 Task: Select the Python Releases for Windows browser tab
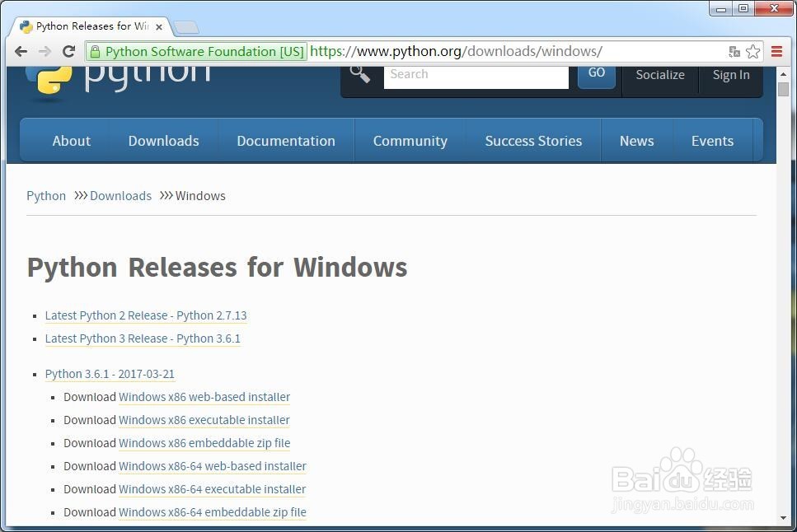pyautogui.click(x=91, y=27)
